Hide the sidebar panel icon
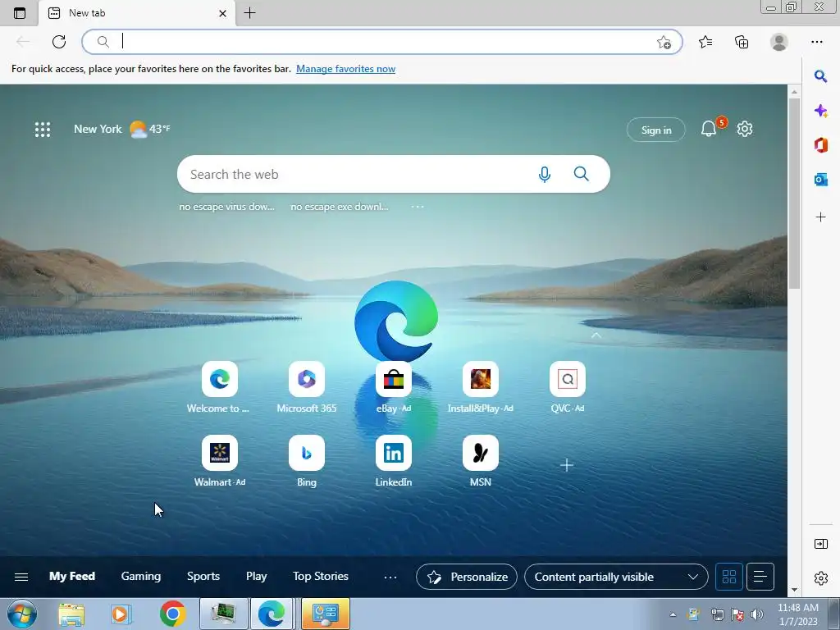 pos(820,545)
